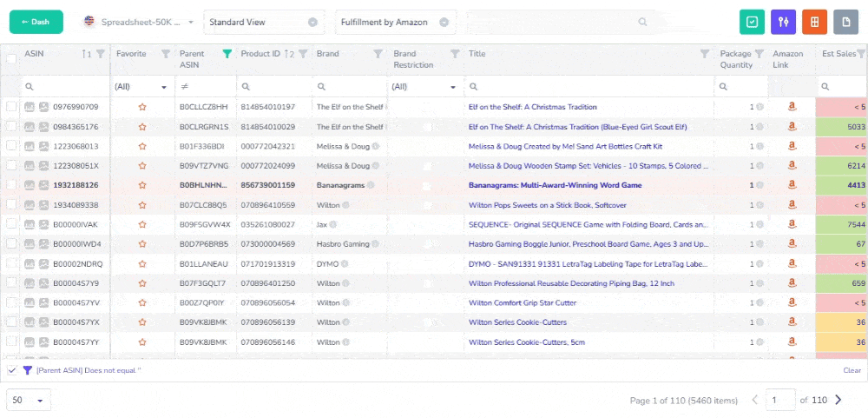Click the green checklist toolbar button
This screenshot has height=418, width=868.
coord(752,22)
